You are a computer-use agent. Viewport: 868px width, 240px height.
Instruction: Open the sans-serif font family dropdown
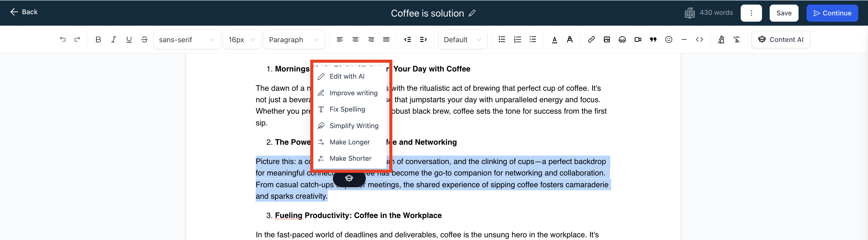[187, 40]
